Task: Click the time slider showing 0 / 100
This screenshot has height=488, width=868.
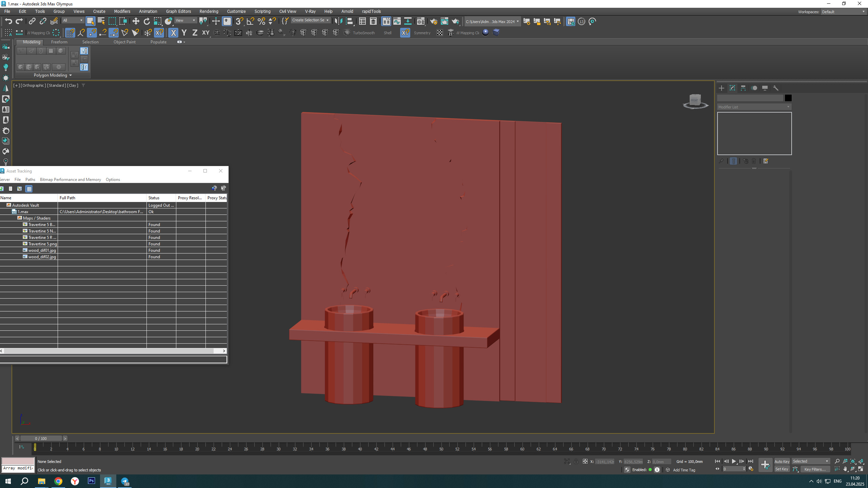Action: tap(41, 439)
